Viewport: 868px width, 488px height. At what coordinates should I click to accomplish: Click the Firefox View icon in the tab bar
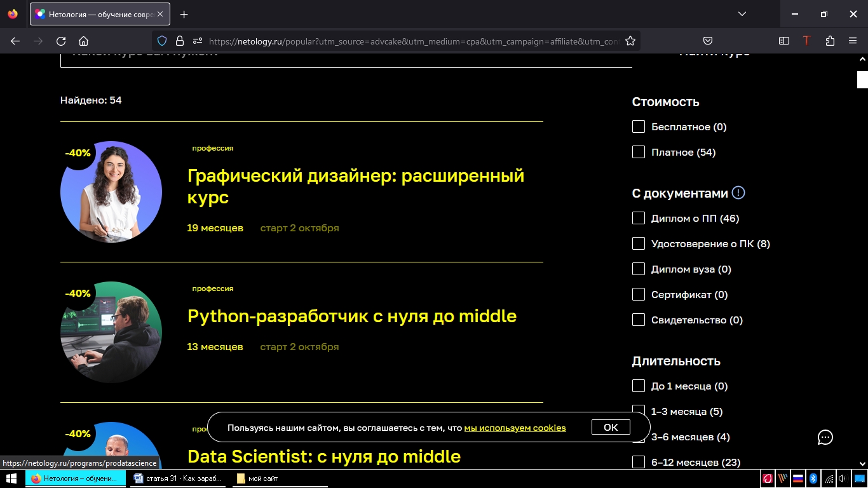tap(13, 14)
